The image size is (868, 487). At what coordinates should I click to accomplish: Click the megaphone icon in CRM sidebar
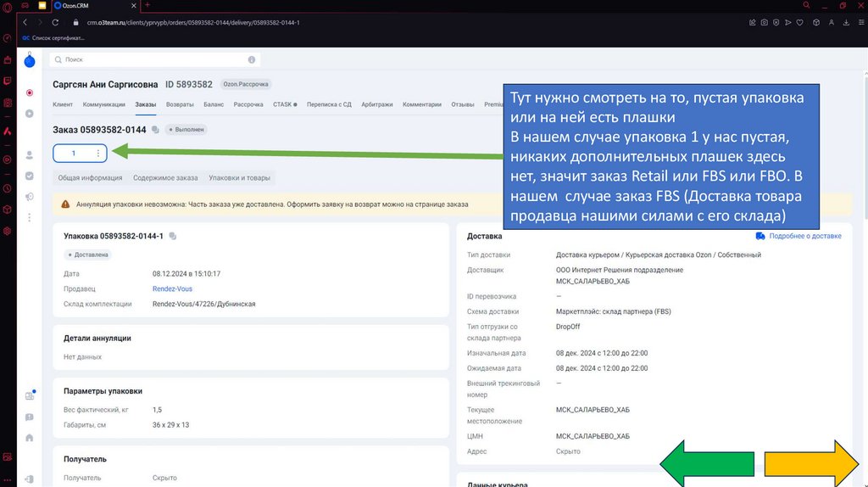tap(30, 197)
